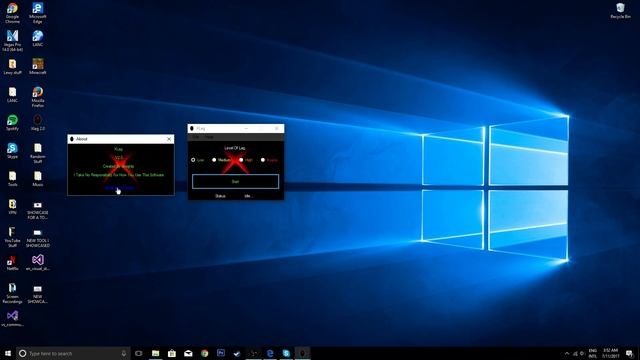Image resolution: width=640 pixels, height=360 pixels.
Task: Open the Help menu in Xlag
Action: click(x=209, y=137)
